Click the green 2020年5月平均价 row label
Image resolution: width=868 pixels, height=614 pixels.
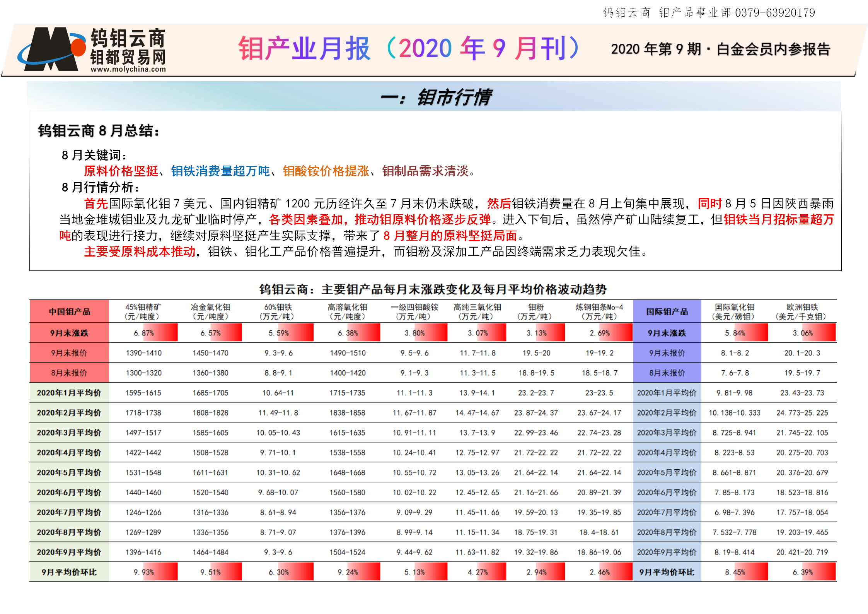[x=69, y=472]
